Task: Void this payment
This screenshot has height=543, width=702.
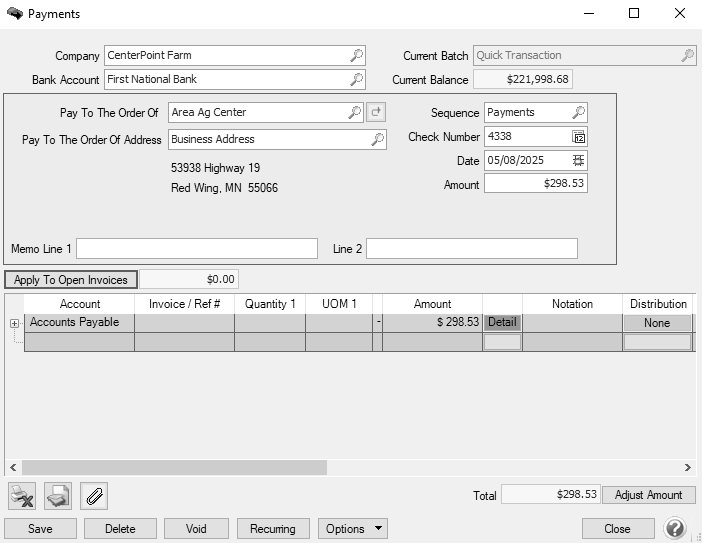Action: point(196,529)
